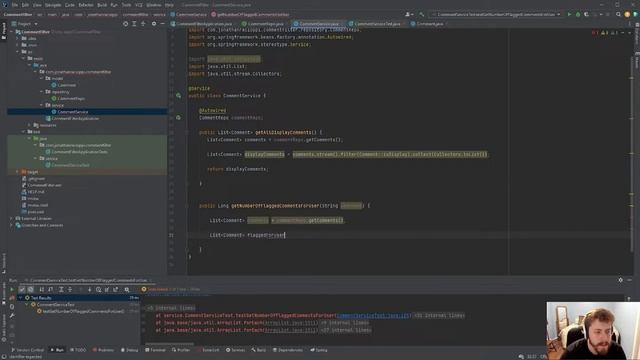640x360 pixels.
Task: Open Project panel settings gear
Action: click(x=154, y=24)
